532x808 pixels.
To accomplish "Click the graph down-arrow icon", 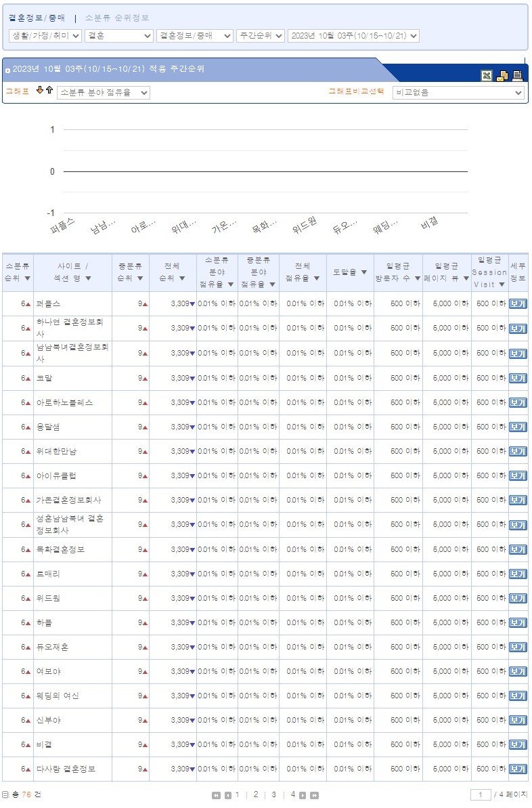I will 40,90.
